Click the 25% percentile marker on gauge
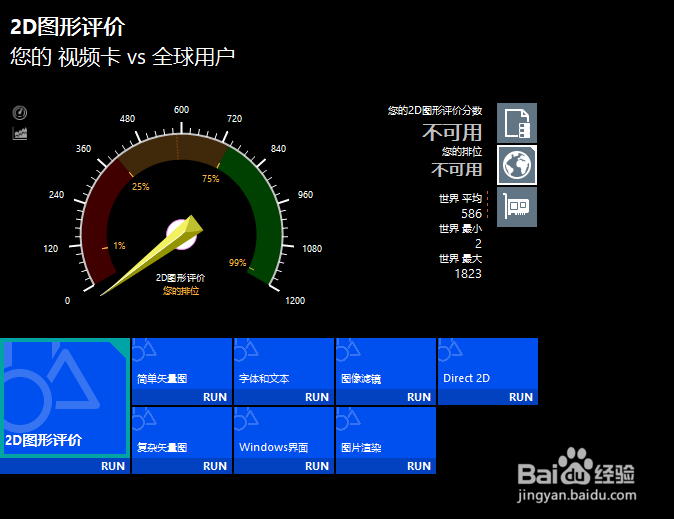This screenshot has height=519, width=674. point(141,187)
